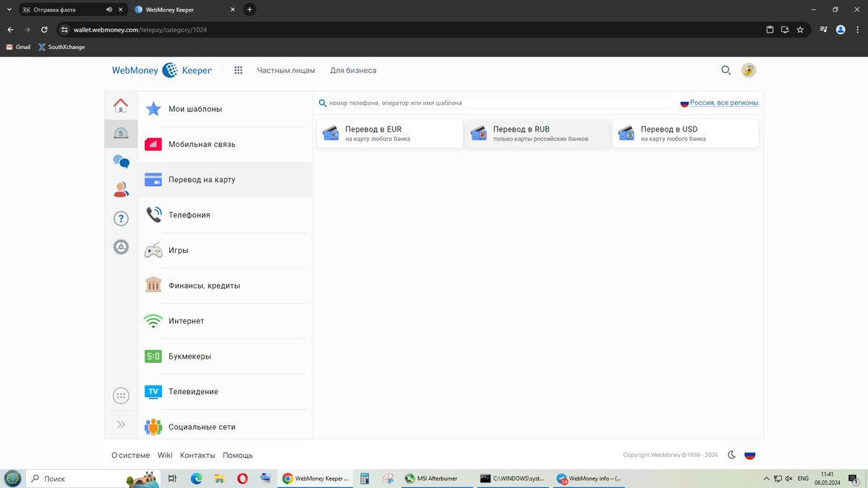Open tab search dropdown arrow
The width and height of the screenshot is (868, 488).
click(8, 9)
